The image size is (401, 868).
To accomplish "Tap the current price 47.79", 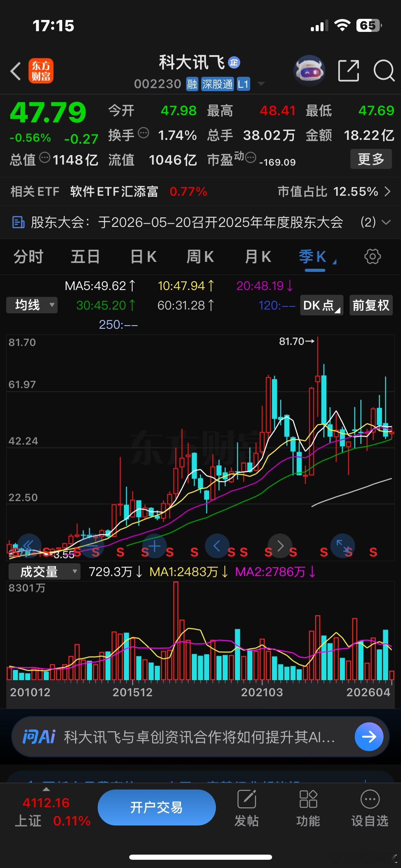I will click(48, 112).
